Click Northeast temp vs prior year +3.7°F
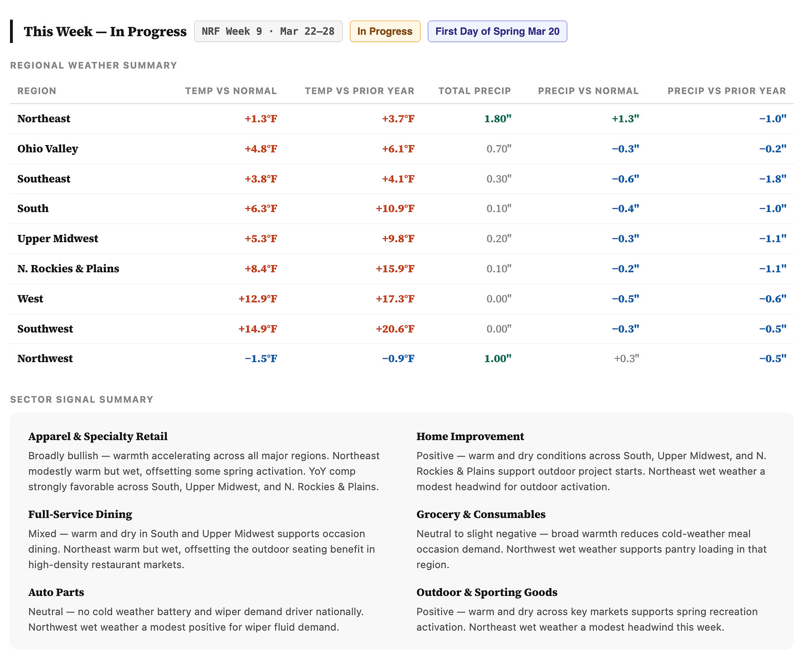This screenshot has height=664, width=812. [398, 119]
